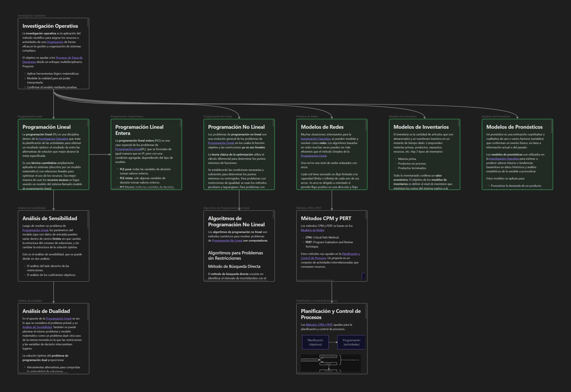
Task: Select the small 'Investigación Operativa' label above the top card
Action: coord(32,16)
